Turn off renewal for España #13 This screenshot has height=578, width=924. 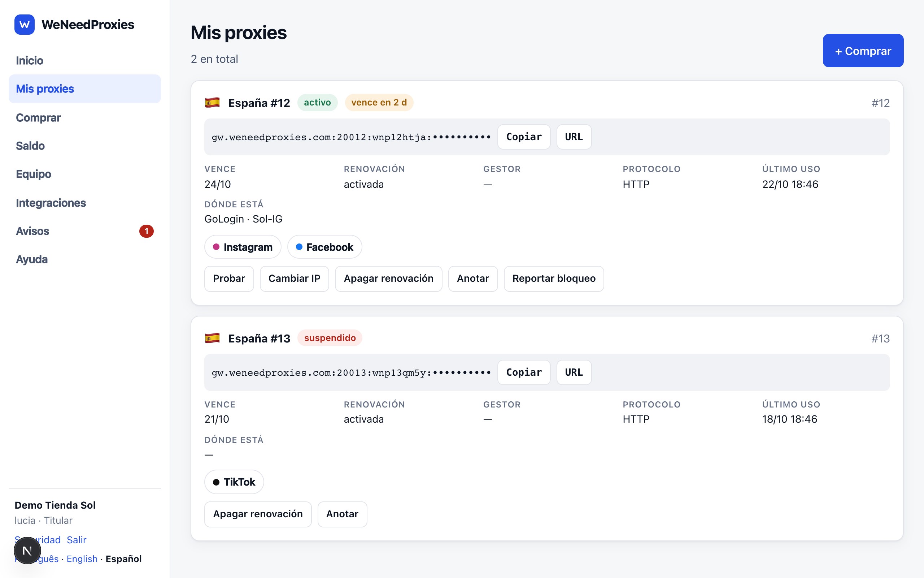(x=258, y=514)
